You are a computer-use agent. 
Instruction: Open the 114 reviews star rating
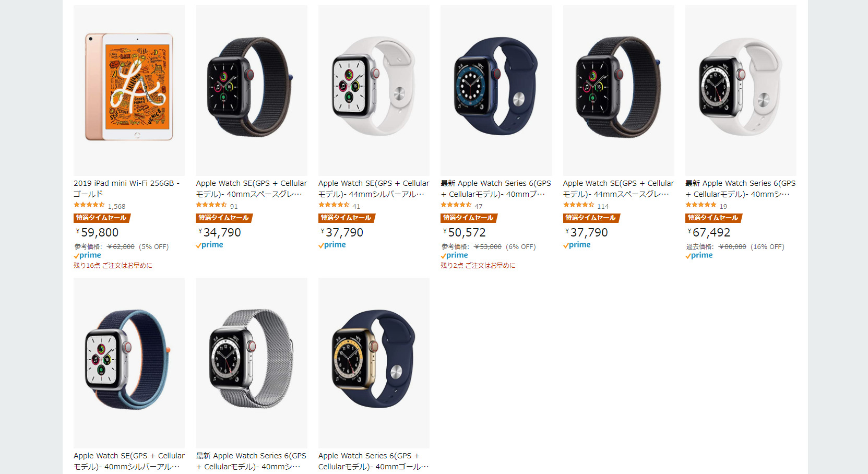(579, 205)
